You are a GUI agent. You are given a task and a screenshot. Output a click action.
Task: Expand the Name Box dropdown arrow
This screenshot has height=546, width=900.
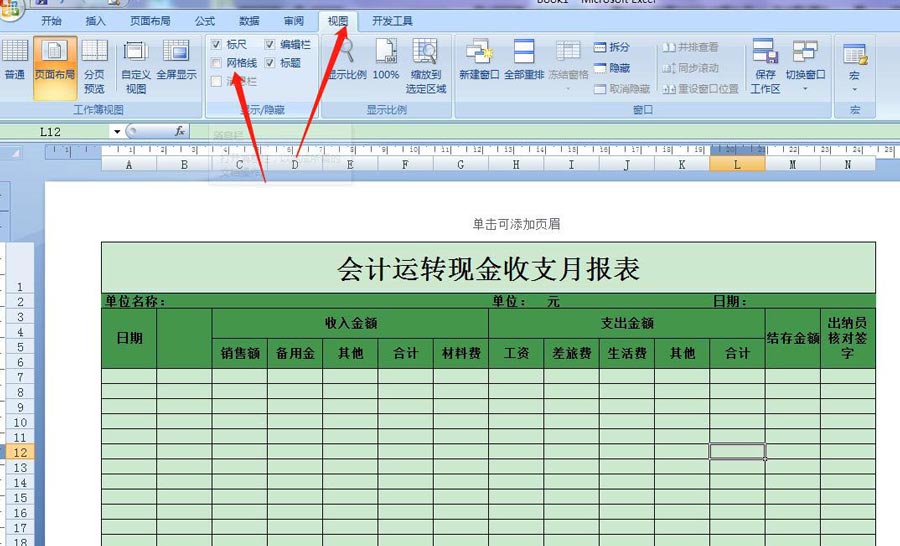(x=117, y=131)
